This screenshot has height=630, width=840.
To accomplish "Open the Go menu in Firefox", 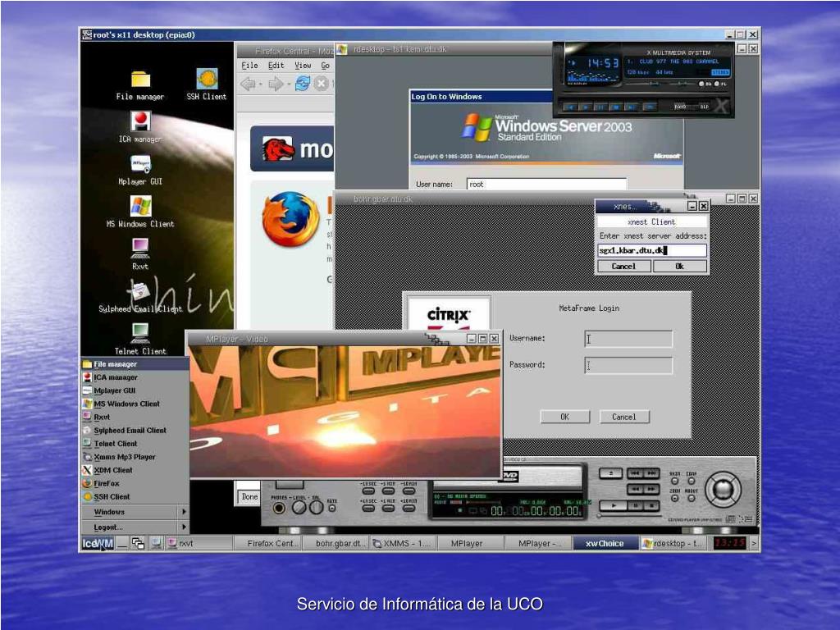I will 325,66.
